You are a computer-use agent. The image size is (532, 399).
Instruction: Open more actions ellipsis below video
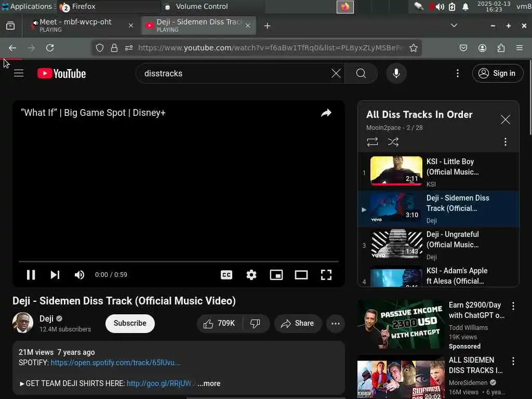coord(335,323)
